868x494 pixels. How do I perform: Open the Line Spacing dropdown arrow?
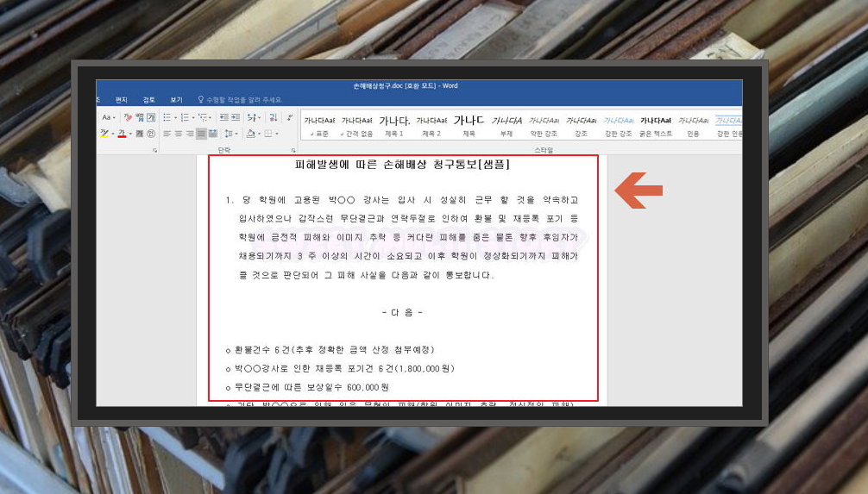point(236,134)
